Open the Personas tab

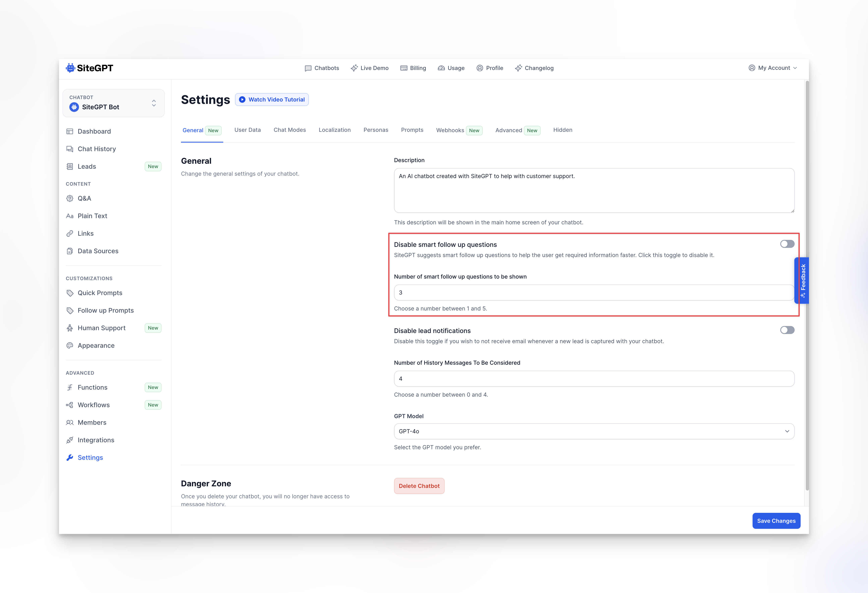click(376, 130)
